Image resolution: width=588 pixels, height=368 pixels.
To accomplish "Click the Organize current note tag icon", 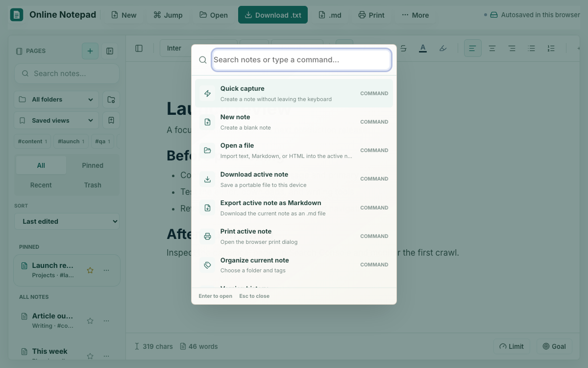I will click(207, 265).
